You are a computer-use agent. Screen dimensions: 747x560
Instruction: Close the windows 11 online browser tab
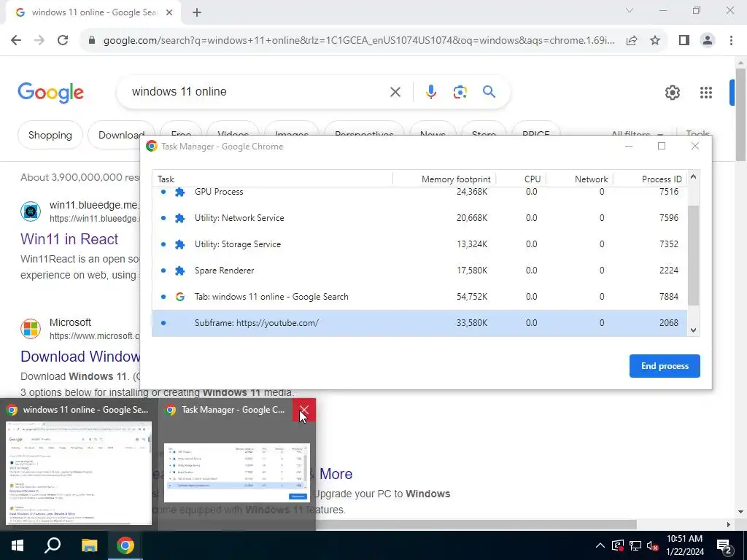click(x=169, y=13)
